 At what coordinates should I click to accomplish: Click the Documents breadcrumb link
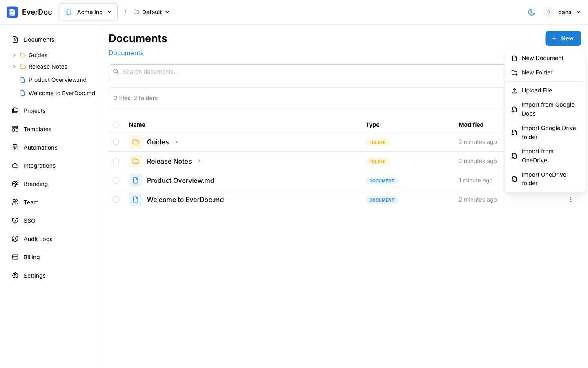126,53
